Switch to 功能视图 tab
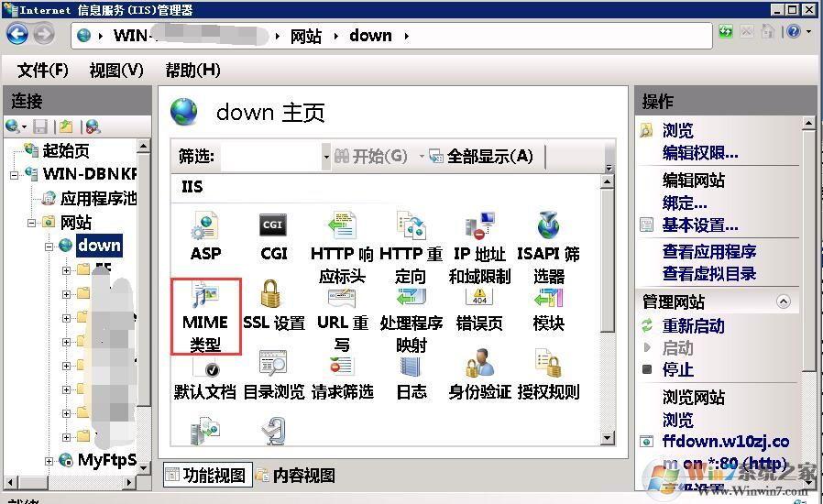Viewport: 823px width, 504px height. click(x=207, y=475)
